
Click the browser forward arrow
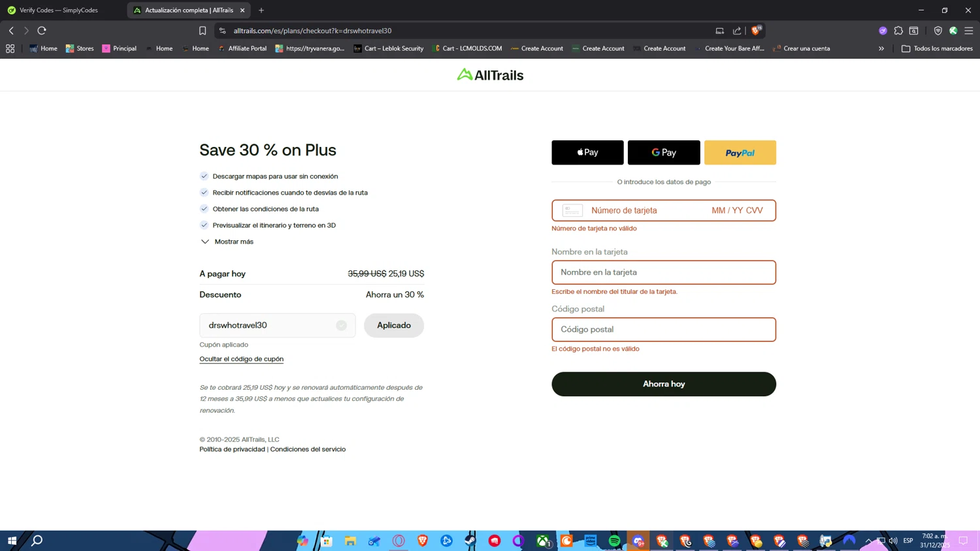[26, 31]
